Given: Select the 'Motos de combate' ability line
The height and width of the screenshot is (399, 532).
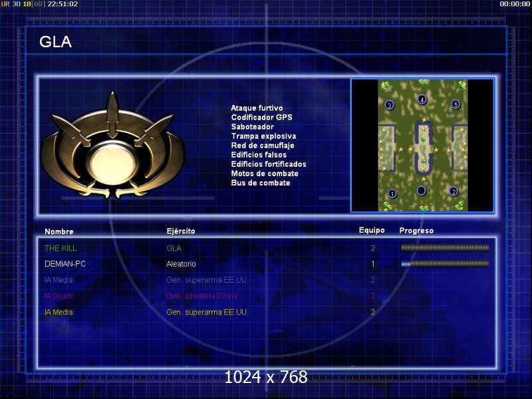Looking at the screenshot, I should pyautogui.click(x=265, y=174).
